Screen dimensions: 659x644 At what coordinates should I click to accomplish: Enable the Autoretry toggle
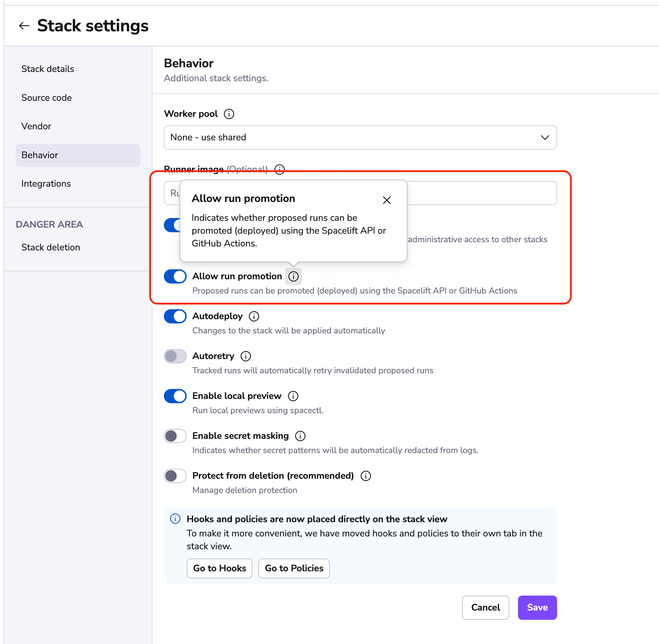pyautogui.click(x=175, y=356)
